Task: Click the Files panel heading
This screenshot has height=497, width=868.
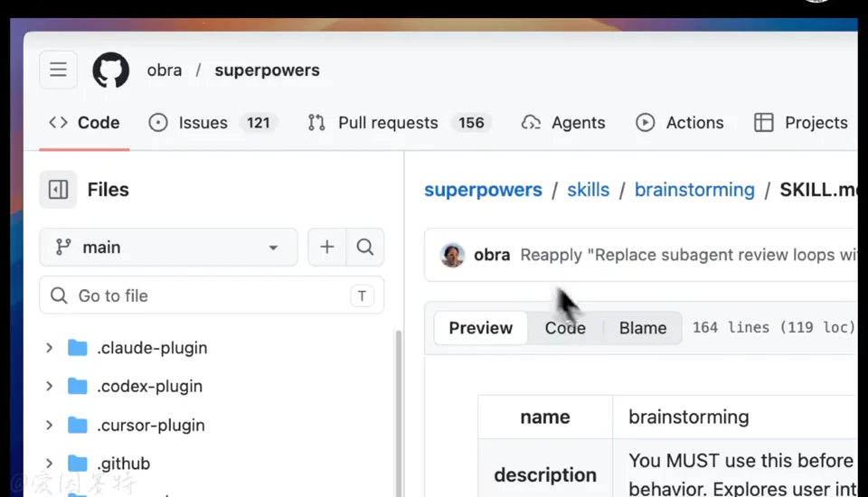Action: pos(108,189)
